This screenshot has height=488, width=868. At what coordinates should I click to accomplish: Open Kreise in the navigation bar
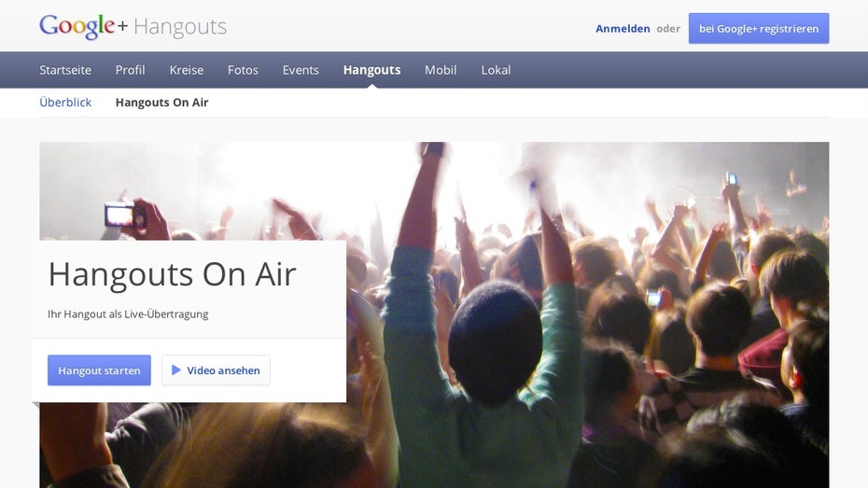187,70
